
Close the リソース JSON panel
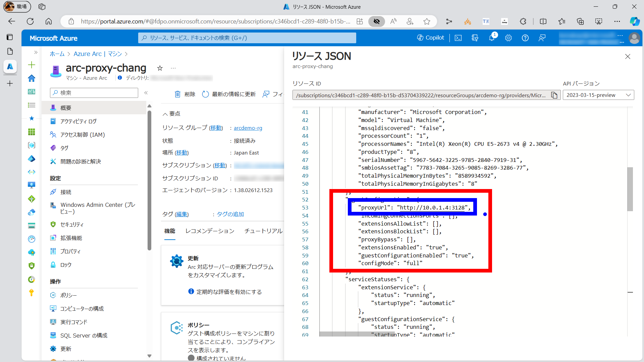pos(628,57)
